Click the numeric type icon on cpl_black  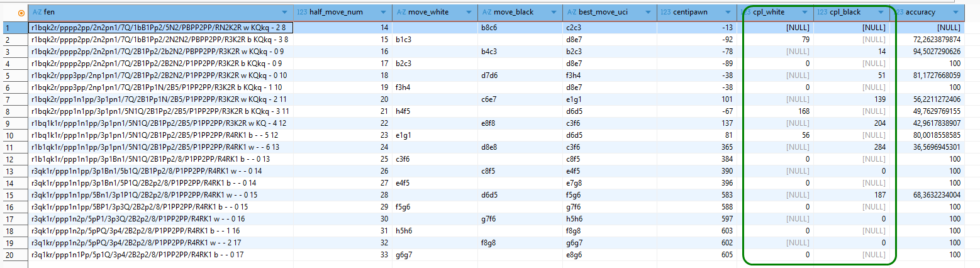click(x=822, y=12)
